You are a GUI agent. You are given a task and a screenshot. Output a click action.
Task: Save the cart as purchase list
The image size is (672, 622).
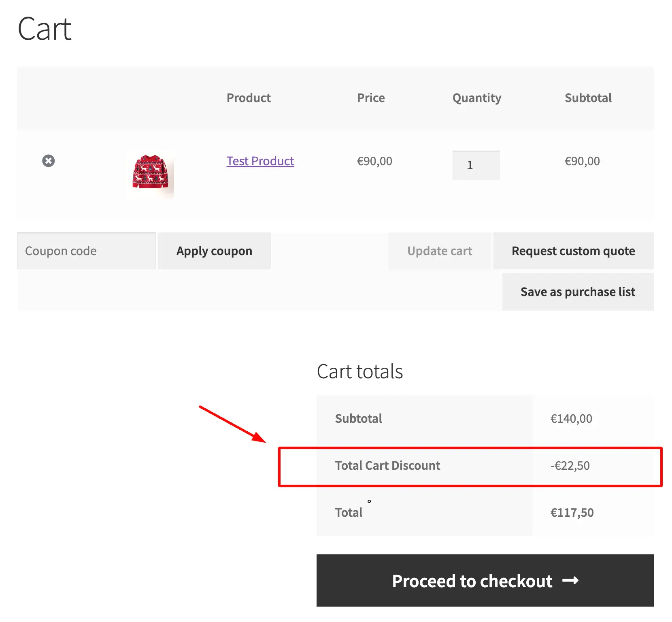pyautogui.click(x=578, y=292)
